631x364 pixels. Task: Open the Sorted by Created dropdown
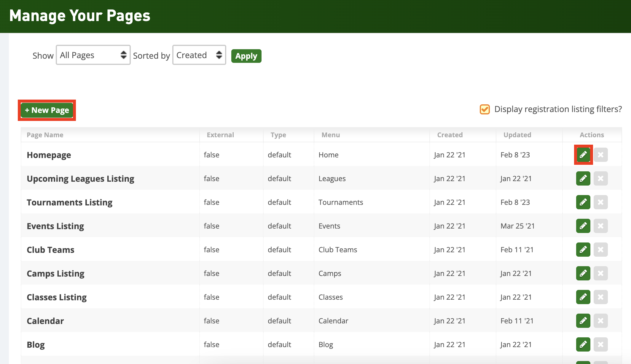point(199,55)
